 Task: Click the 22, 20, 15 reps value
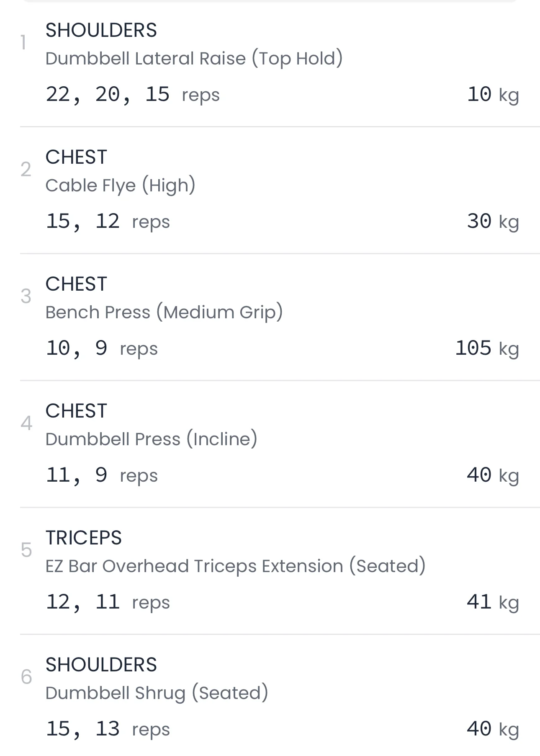132,95
